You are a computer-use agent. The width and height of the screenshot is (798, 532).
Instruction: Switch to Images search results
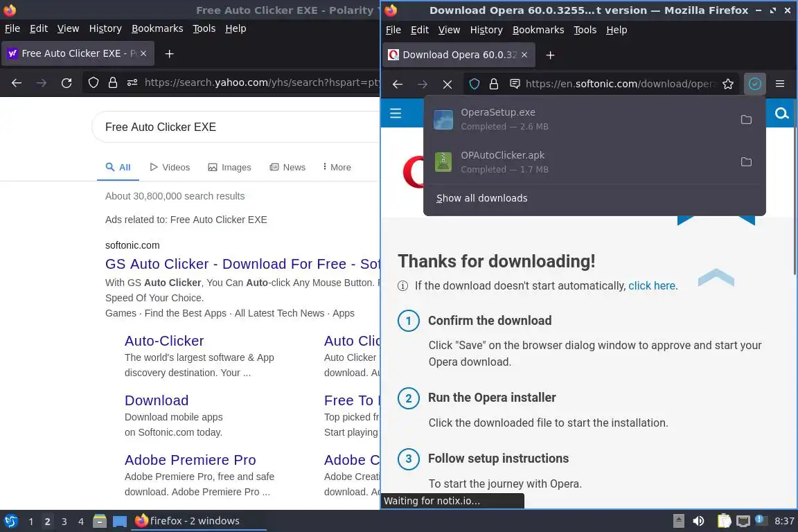[x=229, y=167]
